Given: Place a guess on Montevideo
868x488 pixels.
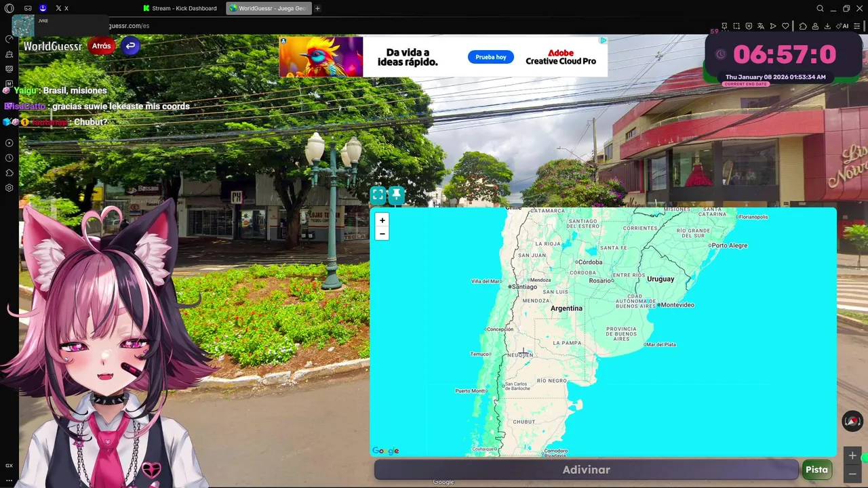Looking at the screenshot, I should click(x=677, y=305).
